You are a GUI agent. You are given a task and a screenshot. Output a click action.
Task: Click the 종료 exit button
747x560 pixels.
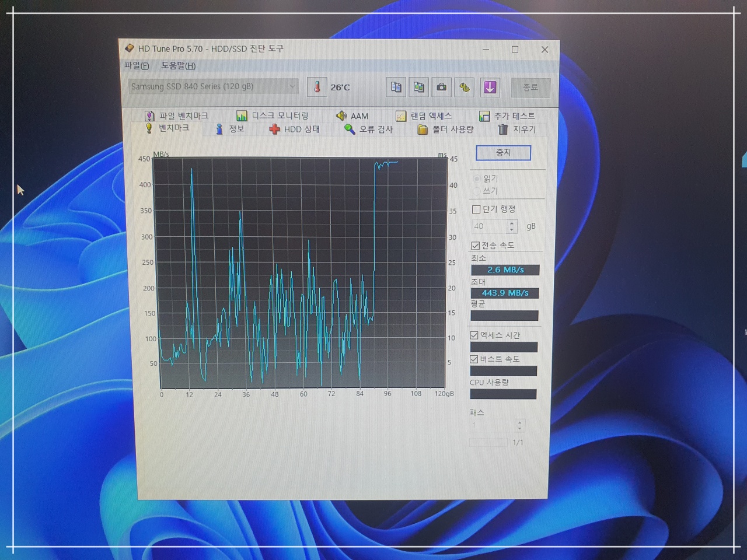click(x=530, y=87)
